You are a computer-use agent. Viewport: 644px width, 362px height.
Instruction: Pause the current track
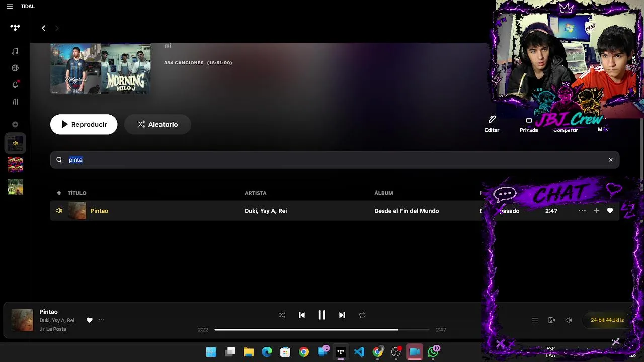coord(322,315)
